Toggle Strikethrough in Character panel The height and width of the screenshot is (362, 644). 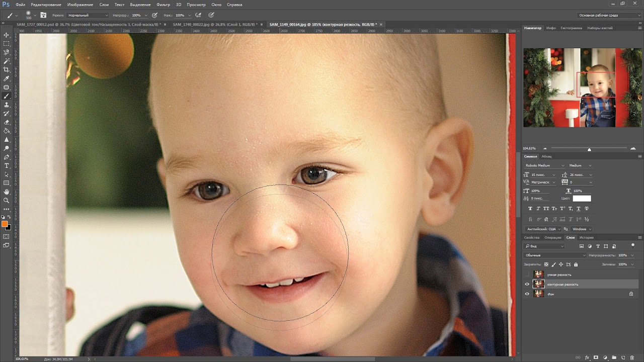[587, 208]
